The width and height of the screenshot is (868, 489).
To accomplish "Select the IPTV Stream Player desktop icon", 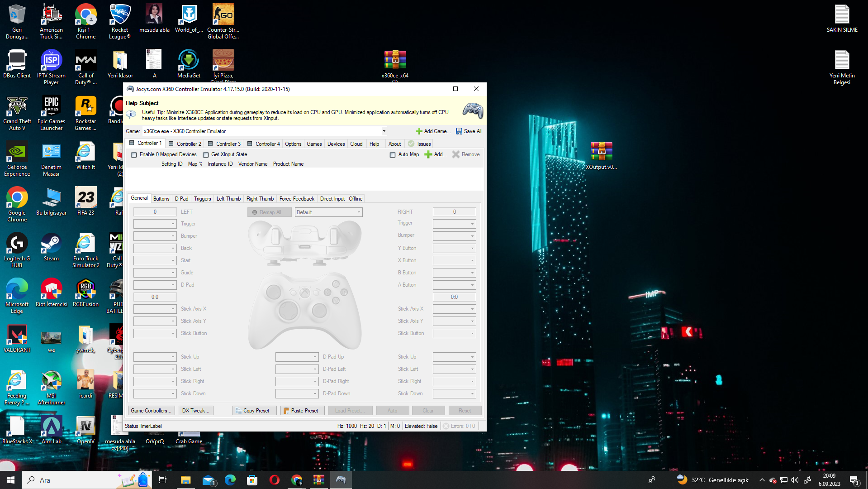I will (x=51, y=67).
